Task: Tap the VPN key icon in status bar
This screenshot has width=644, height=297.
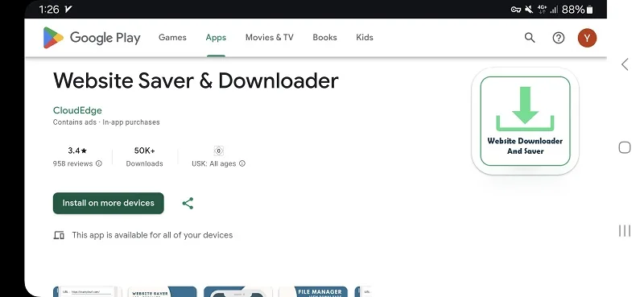Action: click(x=516, y=10)
